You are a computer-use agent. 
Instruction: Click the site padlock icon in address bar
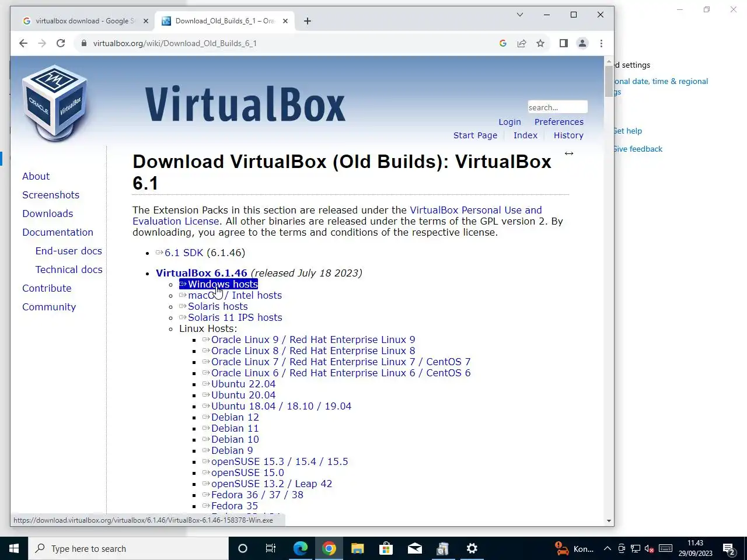click(84, 43)
